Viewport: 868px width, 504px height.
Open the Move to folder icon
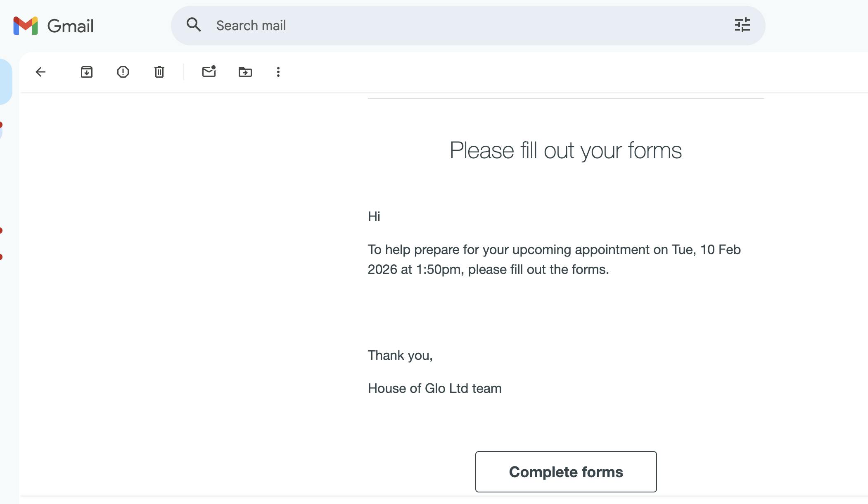[x=245, y=72]
